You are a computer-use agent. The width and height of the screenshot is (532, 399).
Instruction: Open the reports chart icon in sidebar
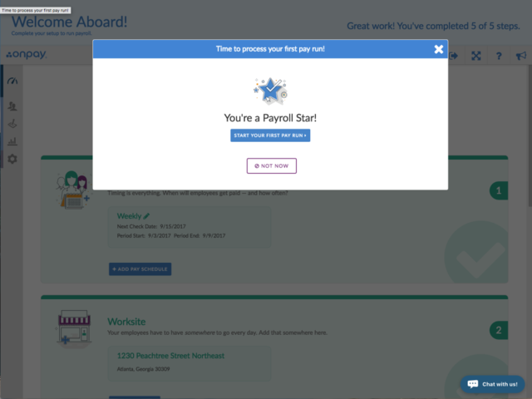pos(12,141)
